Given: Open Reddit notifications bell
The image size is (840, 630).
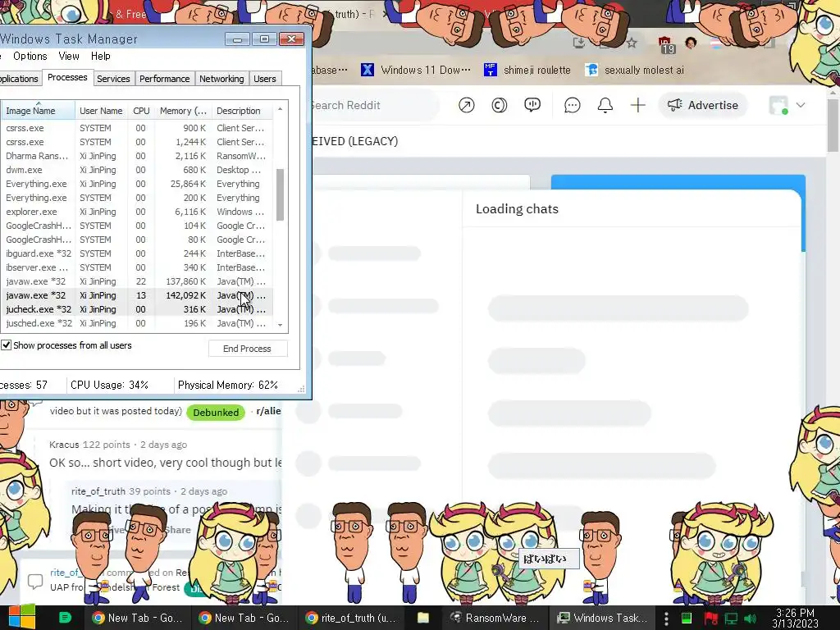Looking at the screenshot, I should coord(605,105).
